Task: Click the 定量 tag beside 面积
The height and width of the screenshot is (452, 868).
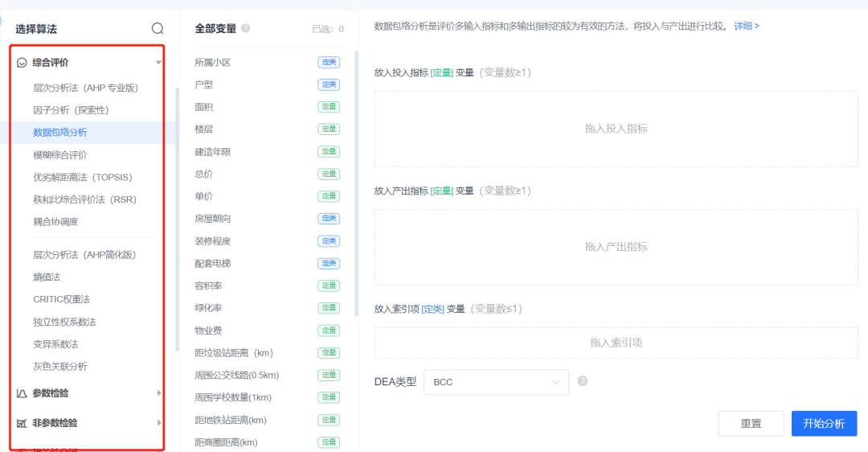Action: (x=329, y=106)
